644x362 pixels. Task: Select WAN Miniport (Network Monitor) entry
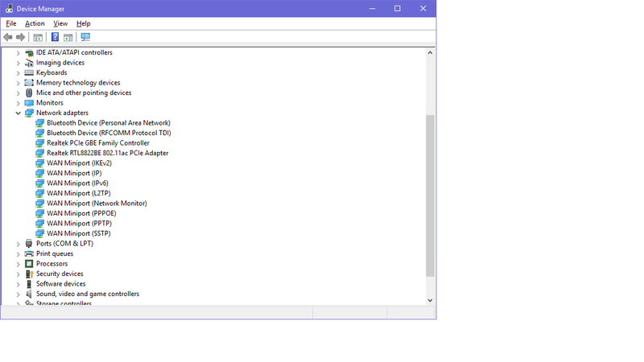tap(97, 204)
